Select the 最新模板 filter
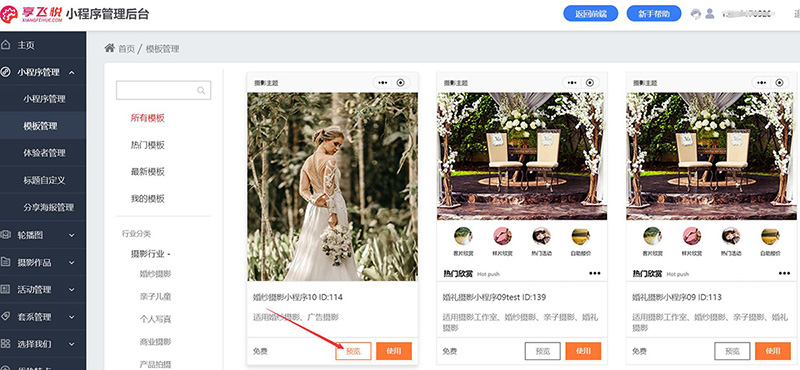Image resolution: width=800 pixels, height=370 pixels. point(147,171)
